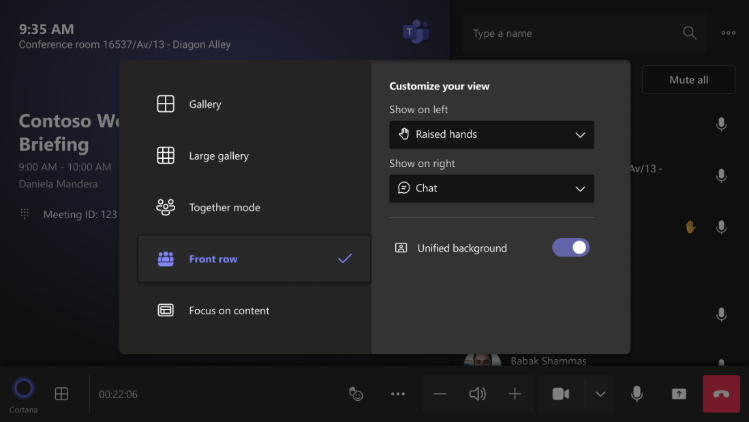Viewport: 749px width, 422px height.
Task: Click the Babak Shammas participant name
Action: coord(548,361)
